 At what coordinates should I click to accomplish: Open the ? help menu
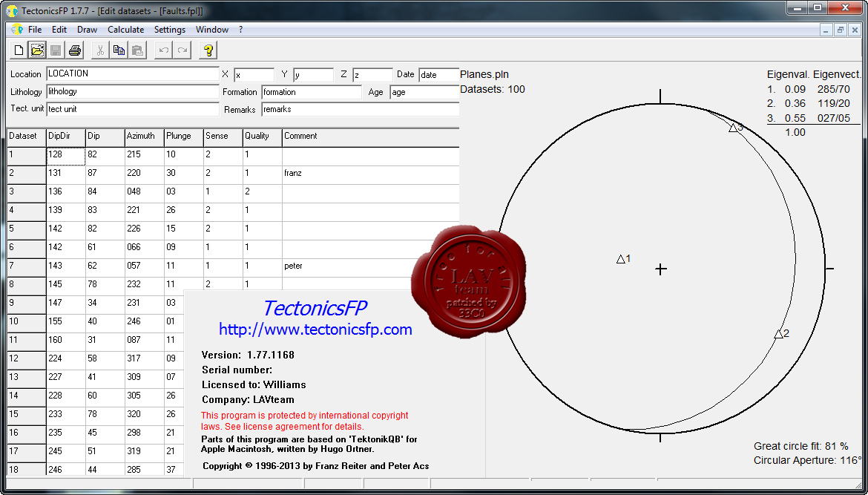coord(241,30)
